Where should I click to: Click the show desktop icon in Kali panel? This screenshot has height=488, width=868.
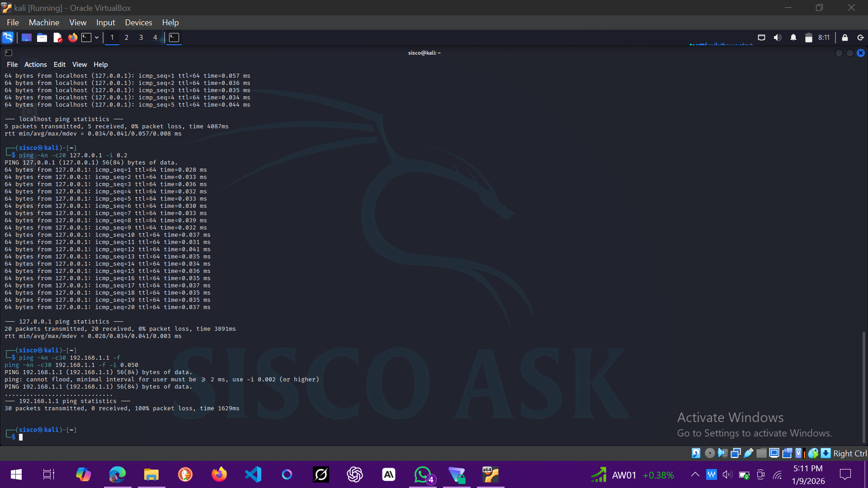(27, 38)
